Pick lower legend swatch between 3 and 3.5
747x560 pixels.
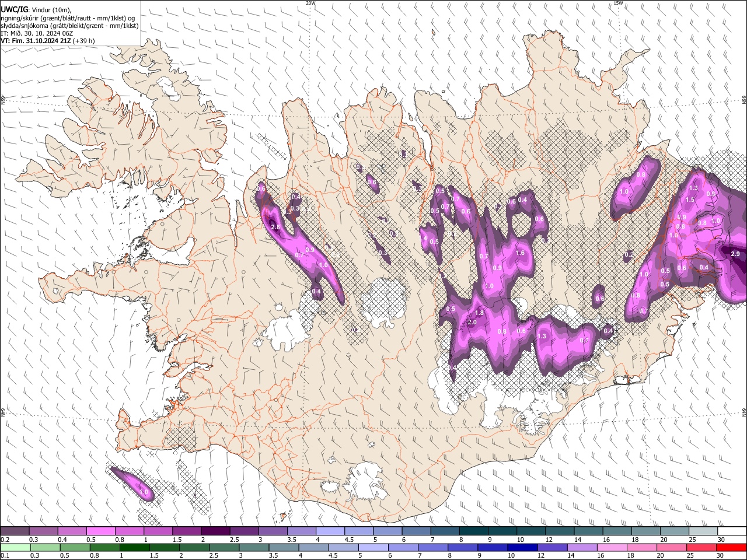tap(254, 547)
